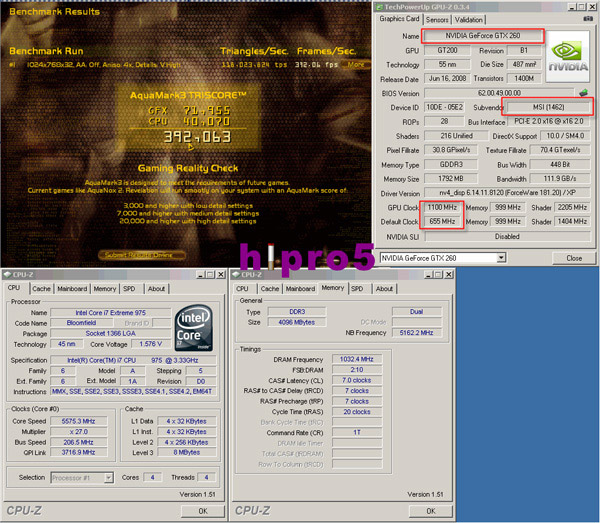Click the right CPU-Z window title icon

tap(236, 274)
